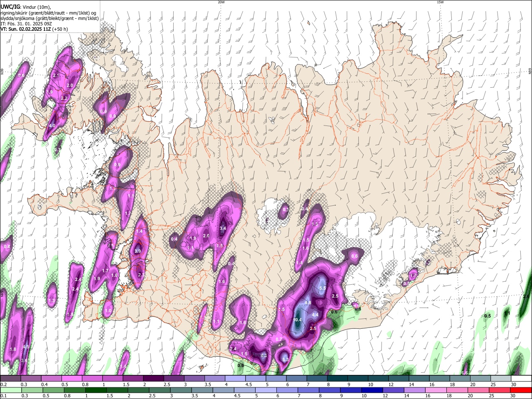This screenshot has width=532, height=399.
Task: Select the palest green swatch labeled 0.1
Action: coord(11,390)
